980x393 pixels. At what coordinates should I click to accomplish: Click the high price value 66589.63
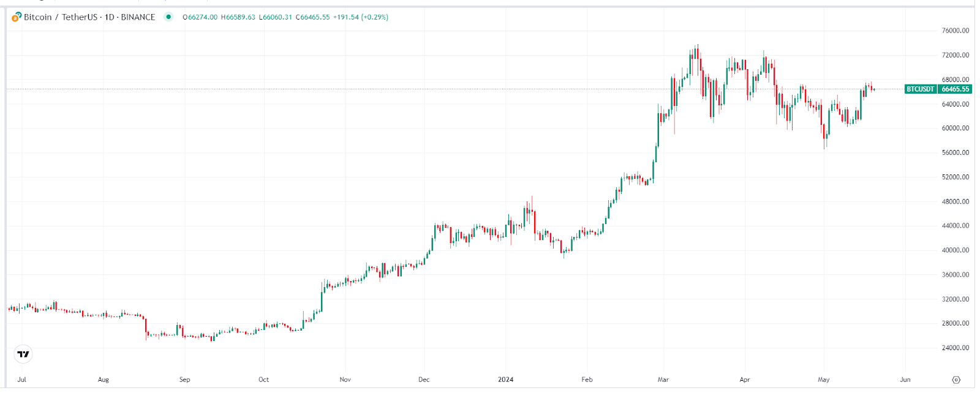(x=238, y=17)
